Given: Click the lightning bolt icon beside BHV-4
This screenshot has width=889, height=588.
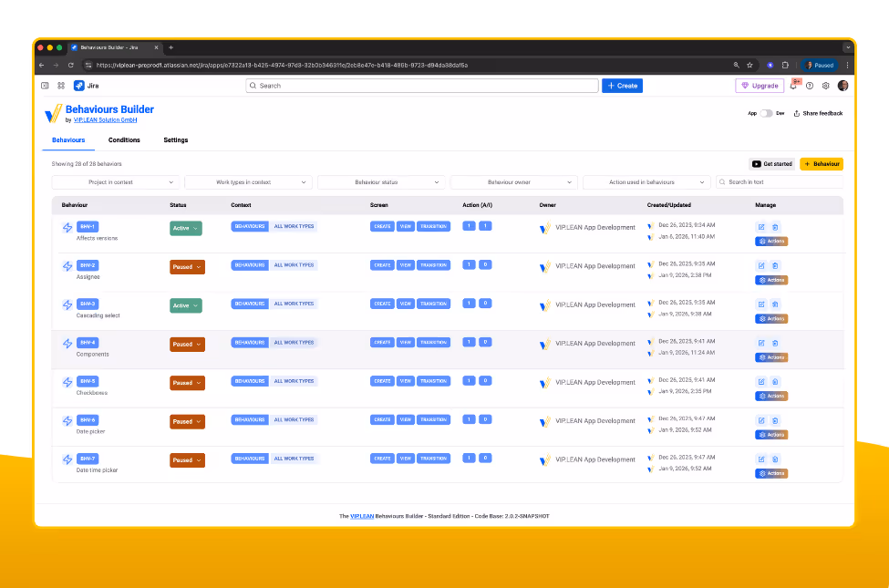Looking at the screenshot, I should coord(67,344).
